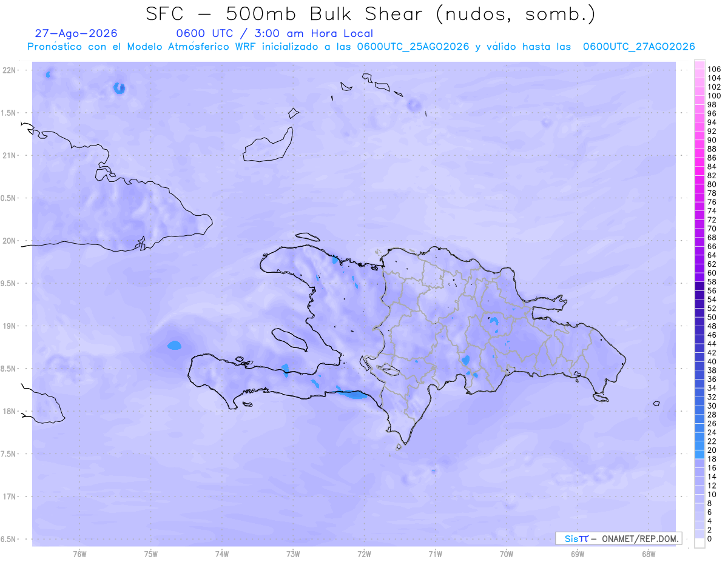Click the colorbar value "90"
The height and width of the screenshot is (562, 728).
pos(712,140)
